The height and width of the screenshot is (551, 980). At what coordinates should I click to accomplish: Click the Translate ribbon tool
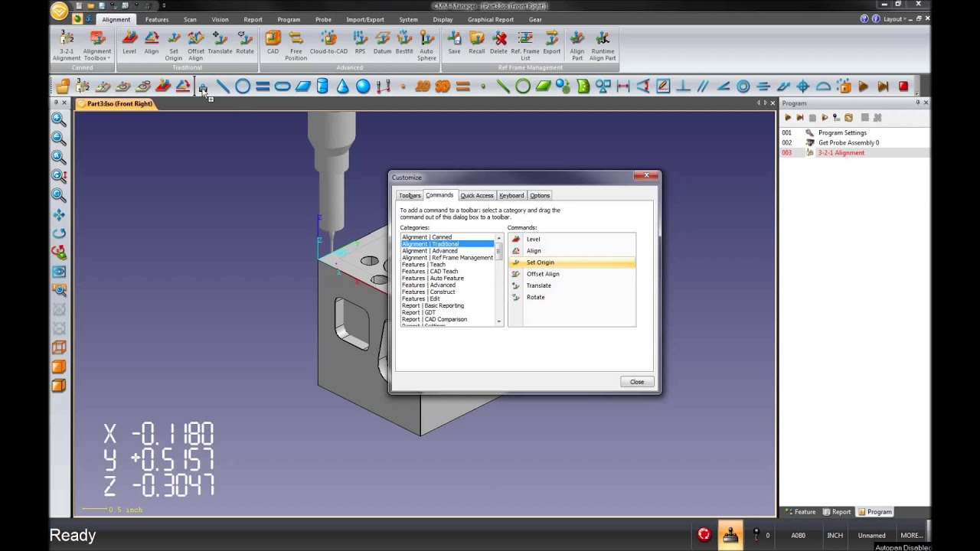[220, 43]
